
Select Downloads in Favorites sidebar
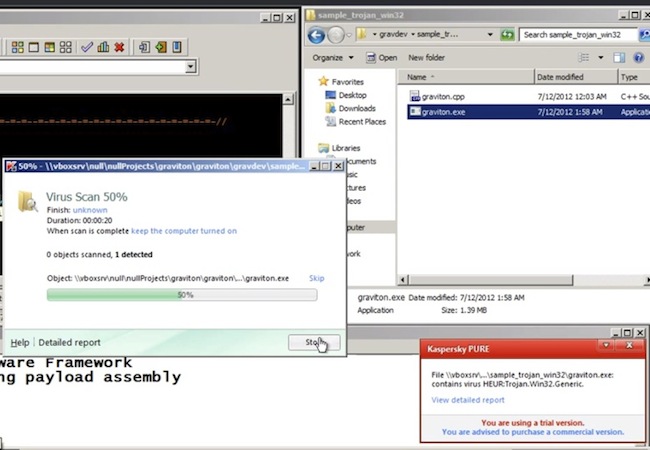357,108
